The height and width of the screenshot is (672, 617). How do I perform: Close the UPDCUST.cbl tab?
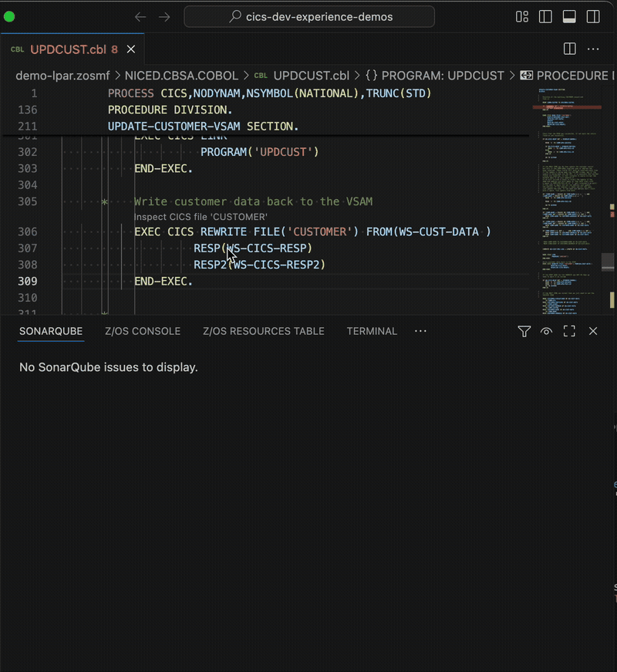pos(131,49)
